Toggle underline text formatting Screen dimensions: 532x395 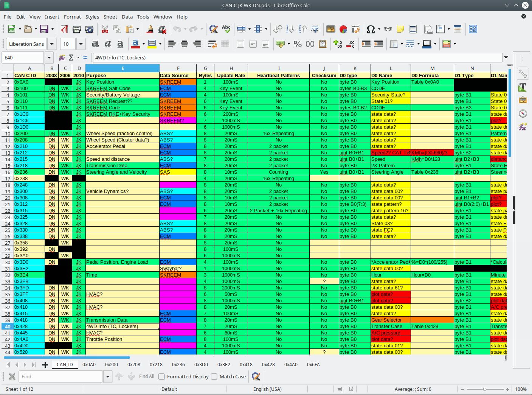point(120,44)
